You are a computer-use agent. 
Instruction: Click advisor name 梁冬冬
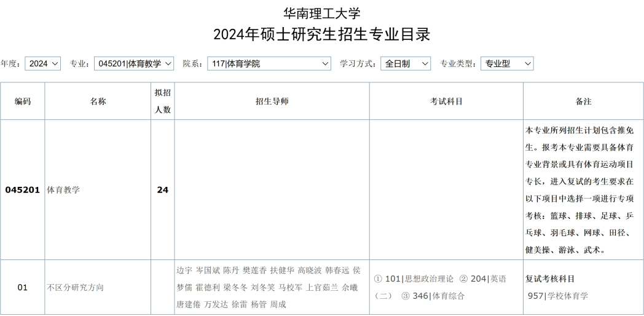tap(235, 288)
